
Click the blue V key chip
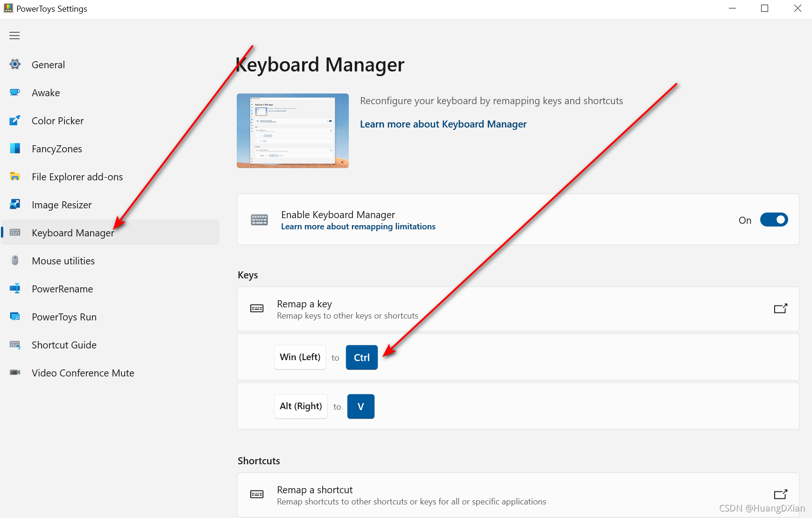pos(361,406)
